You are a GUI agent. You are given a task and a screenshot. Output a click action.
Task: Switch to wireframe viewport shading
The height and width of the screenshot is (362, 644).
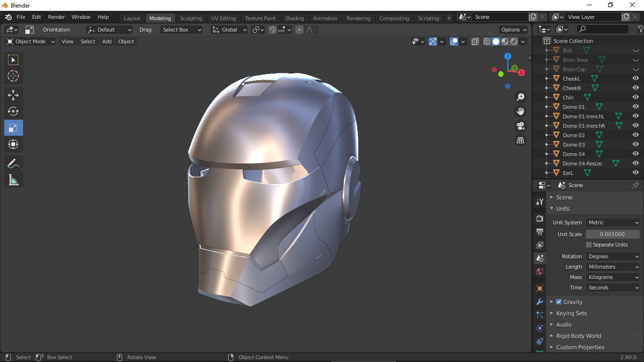click(x=487, y=41)
